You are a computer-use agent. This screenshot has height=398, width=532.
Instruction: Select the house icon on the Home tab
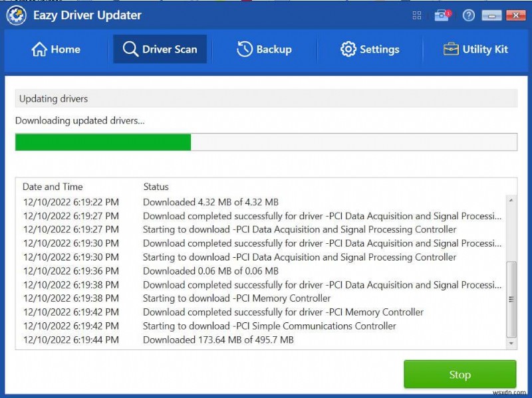(x=39, y=49)
